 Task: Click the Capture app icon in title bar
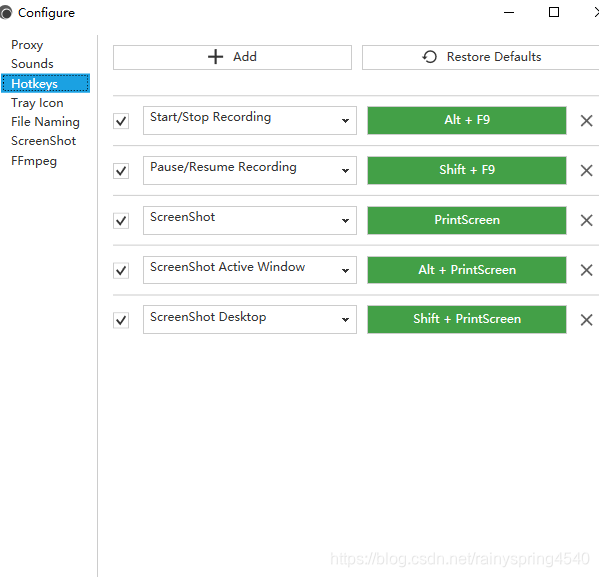tap(5, 13)
